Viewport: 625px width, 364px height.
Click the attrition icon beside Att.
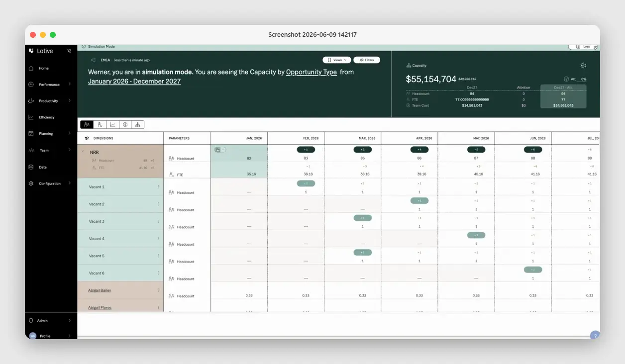click(566, 79)
